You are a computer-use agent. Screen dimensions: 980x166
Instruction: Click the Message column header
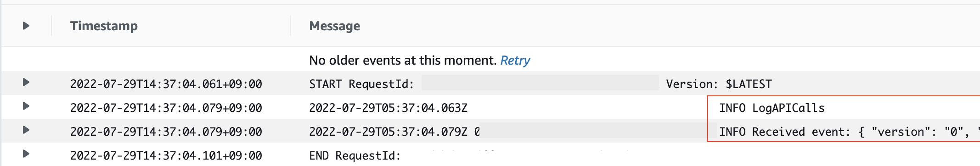(x=334, y=26)
